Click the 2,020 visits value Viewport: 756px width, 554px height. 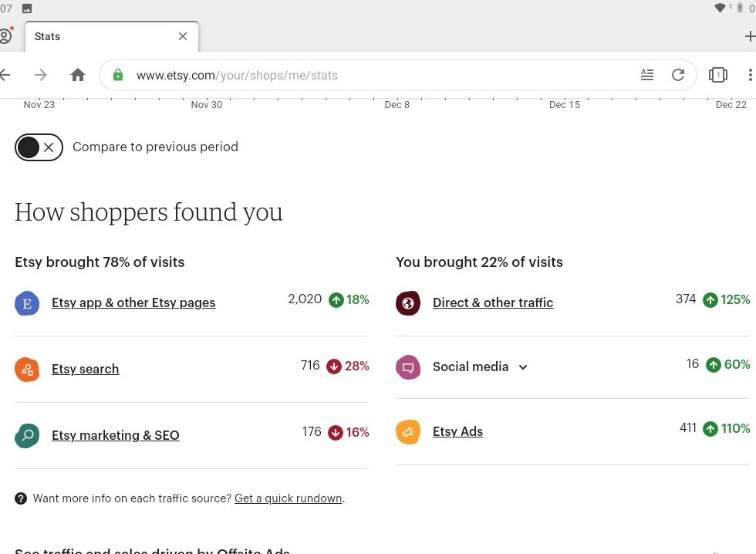click(x=305, y=299)
